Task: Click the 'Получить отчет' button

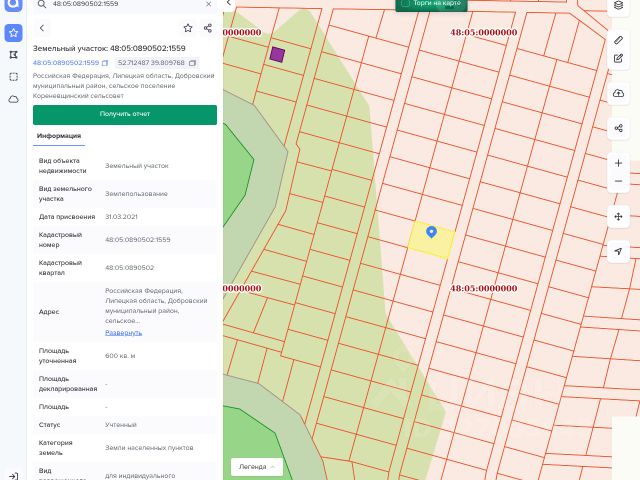Action: [x=125, y=115]
